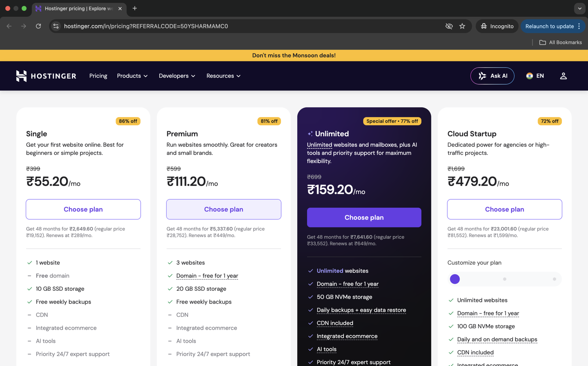This screenshot has width=588, height=366.
Task: Click the India flag language icon
Action: [529, 76]
